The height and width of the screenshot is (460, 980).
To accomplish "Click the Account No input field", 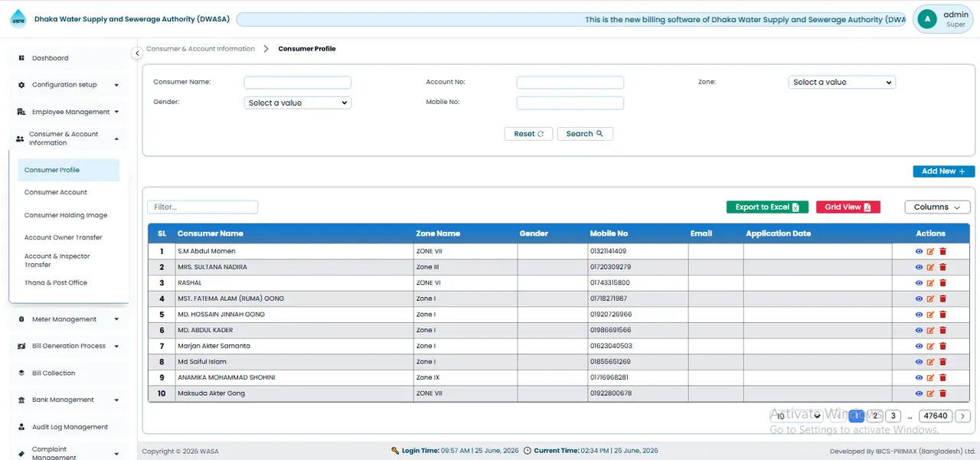I will click(570, 82).
